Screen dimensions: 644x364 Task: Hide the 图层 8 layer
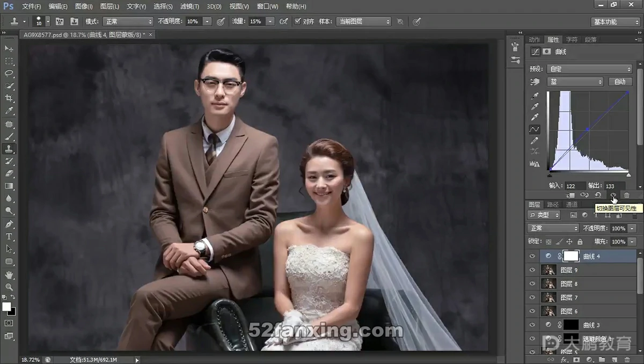point(532,284)
